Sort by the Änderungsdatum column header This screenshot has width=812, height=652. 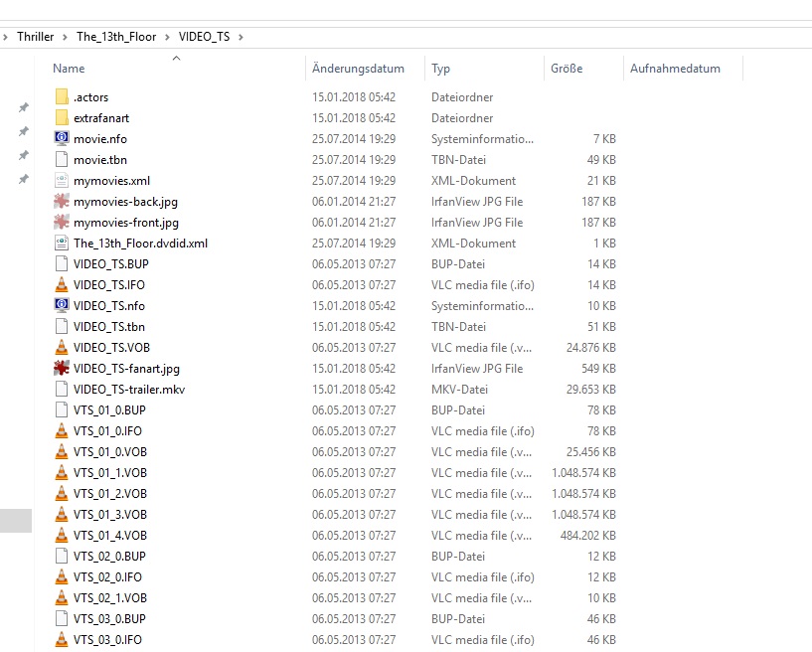tap(358, 69)
